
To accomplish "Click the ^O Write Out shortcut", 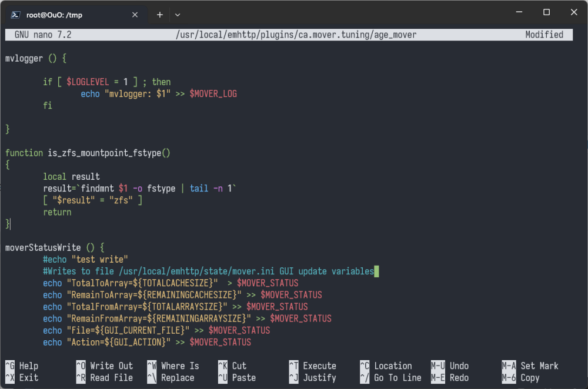I will 105,365.
